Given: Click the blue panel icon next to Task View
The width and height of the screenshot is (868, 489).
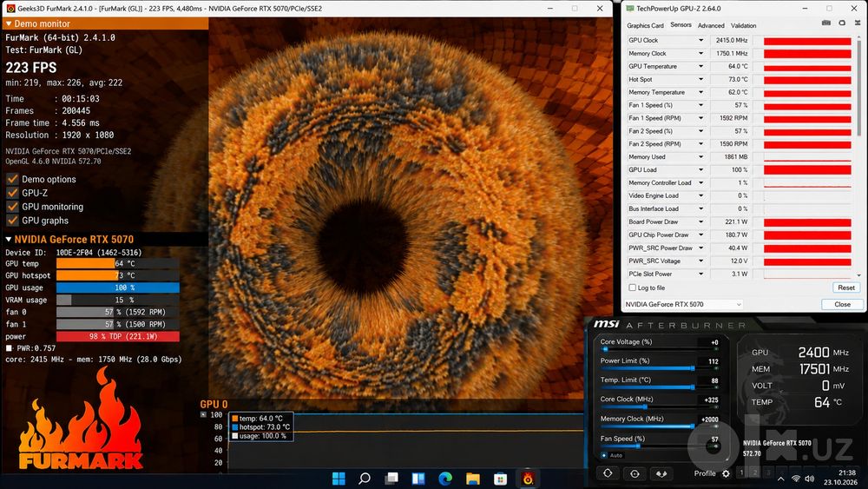Looking at the screenshot, I should [418, 479].
